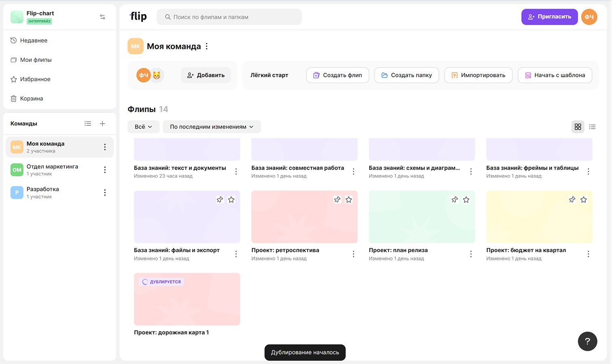Expand the По последним изменениям sort dropdown
The height and width of the screenshot is (364, 612).
(212, 127)
